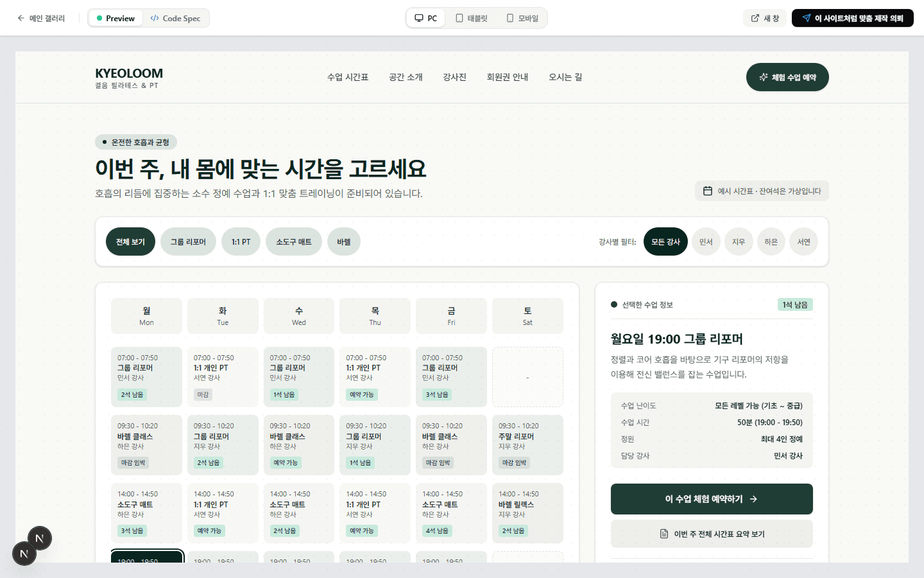Open the Wednesday 09:30 바렐 클래스 card

click(x=299, y=445)
